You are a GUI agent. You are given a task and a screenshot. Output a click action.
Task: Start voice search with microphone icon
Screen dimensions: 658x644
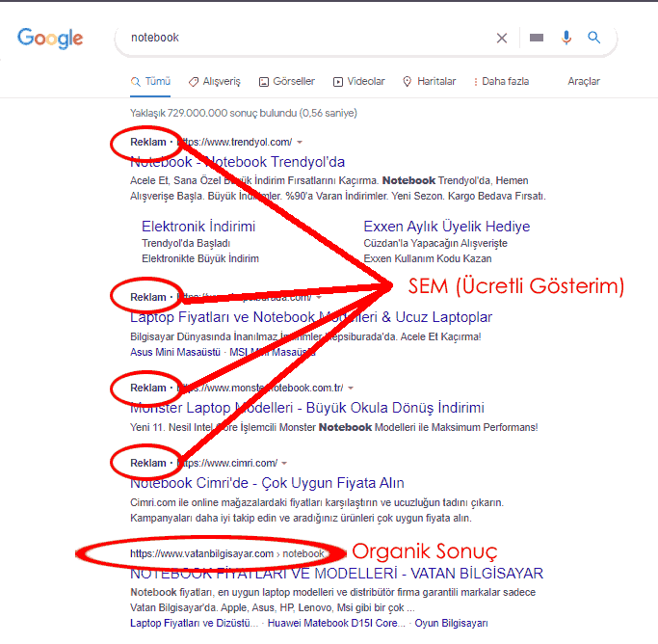[566, 38]
